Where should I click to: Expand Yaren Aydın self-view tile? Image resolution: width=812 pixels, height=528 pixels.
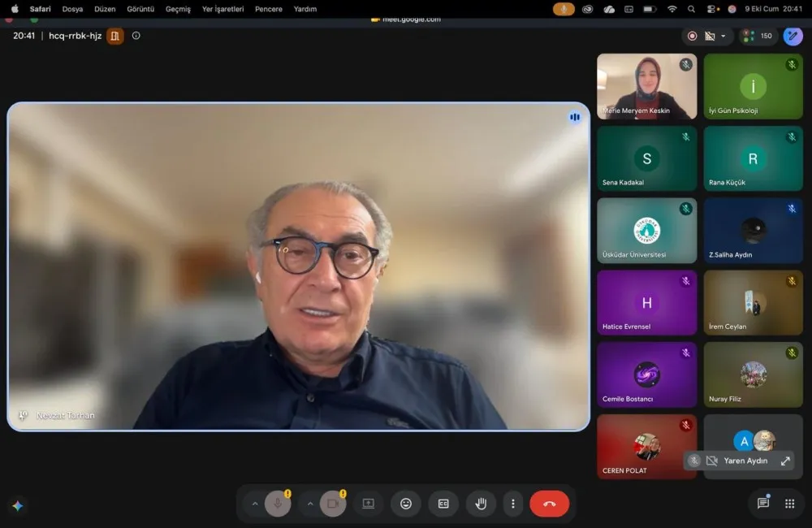click(x=785, y=461)
